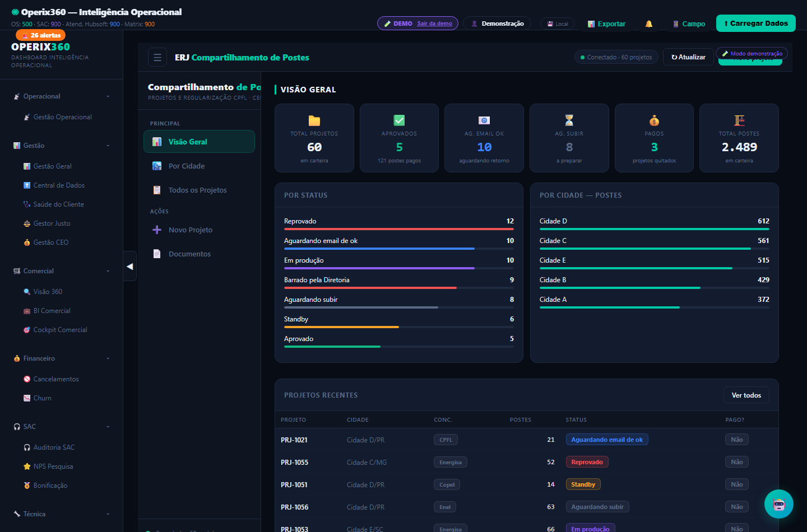Open the chatbot assistant floating icon
807x532 pixels.
pos(779,504)
